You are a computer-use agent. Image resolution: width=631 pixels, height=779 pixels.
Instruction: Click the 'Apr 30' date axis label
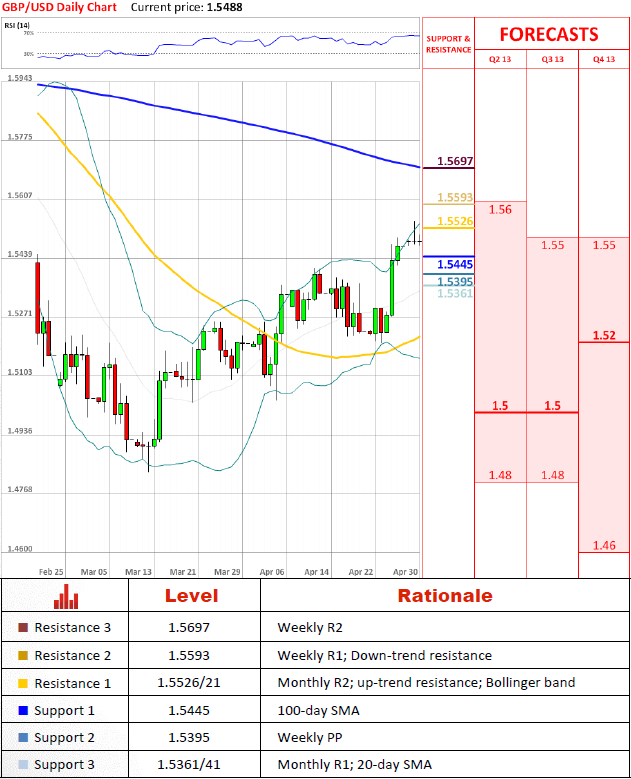point(405,572)
